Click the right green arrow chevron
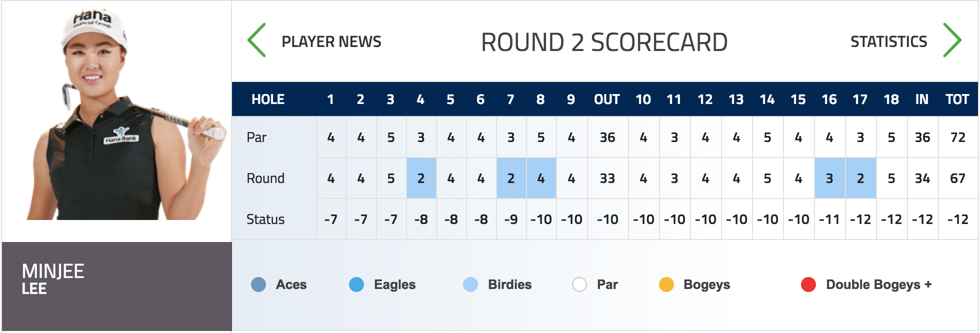The height and width of the screenshot is (333, 980). pyautogui.click(x=951, y=40)
